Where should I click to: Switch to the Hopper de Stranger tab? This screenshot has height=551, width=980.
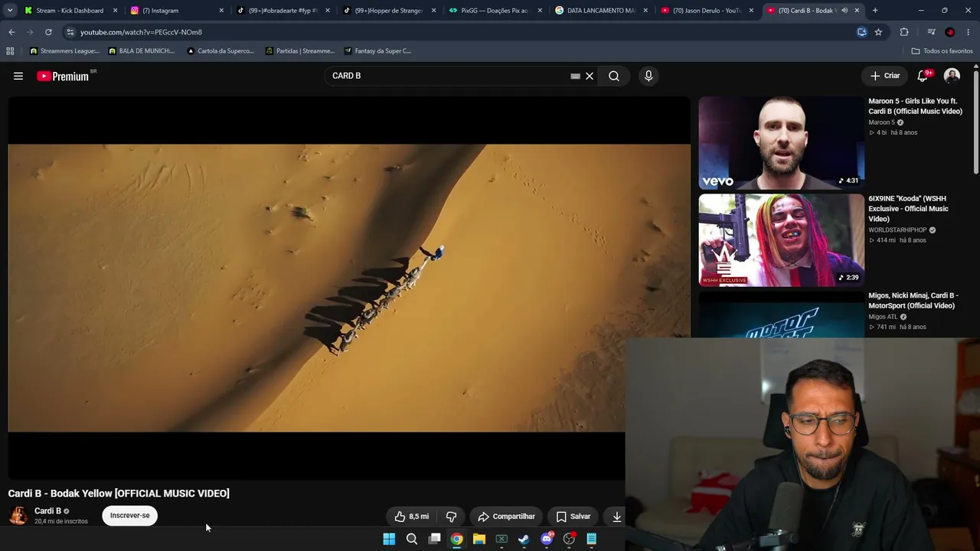click(x=389, y=11)
